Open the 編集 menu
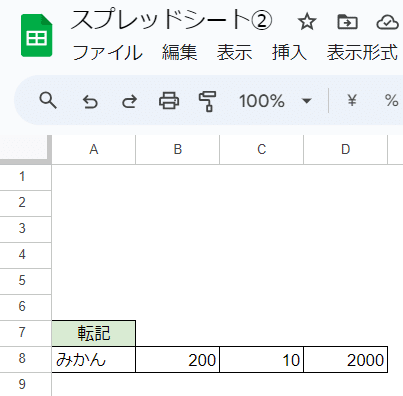This screenshot has width=403, height=396. pos(180,53)
